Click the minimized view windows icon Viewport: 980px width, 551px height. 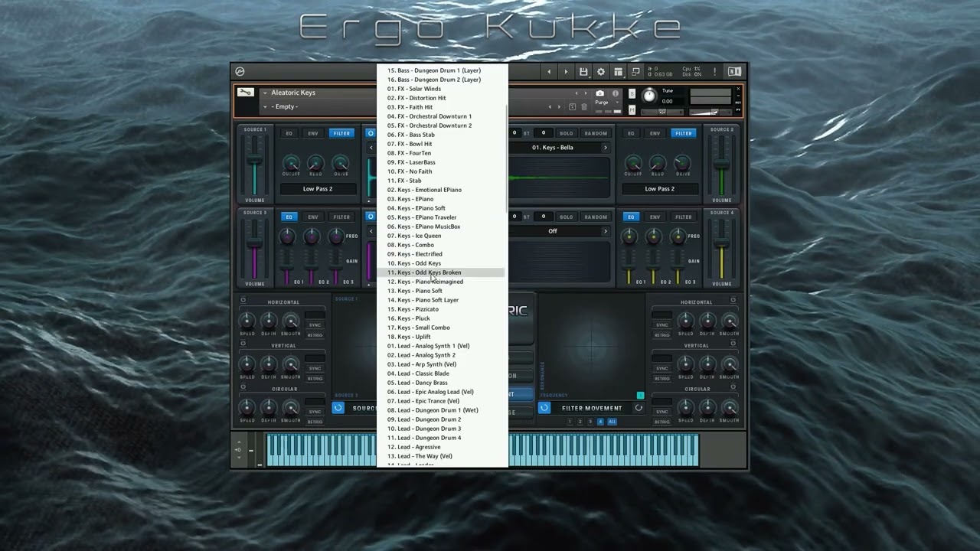click(x=635, y=72)
